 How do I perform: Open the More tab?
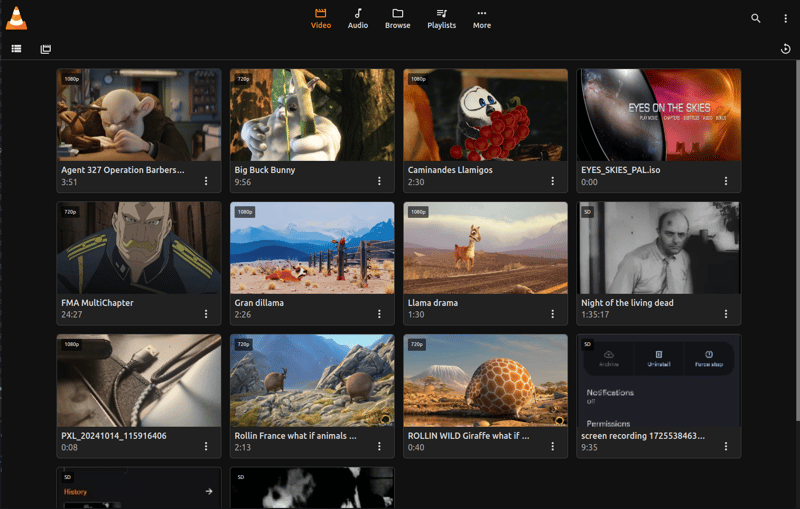pos(482,19)
